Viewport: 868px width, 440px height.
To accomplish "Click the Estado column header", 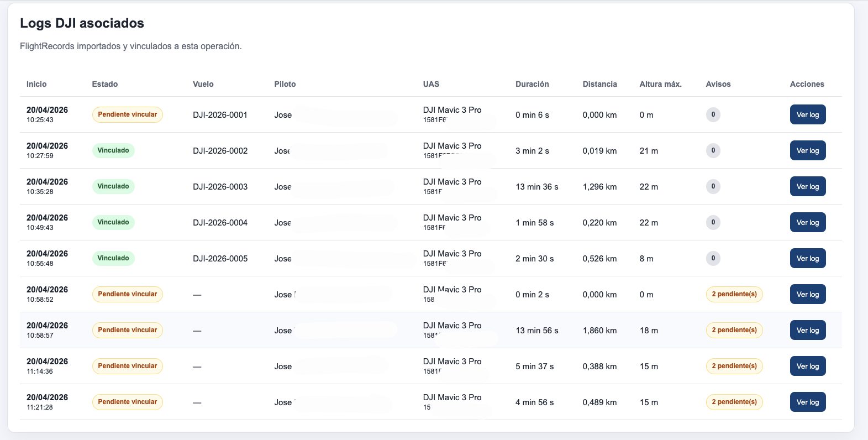I will point(105,84).
